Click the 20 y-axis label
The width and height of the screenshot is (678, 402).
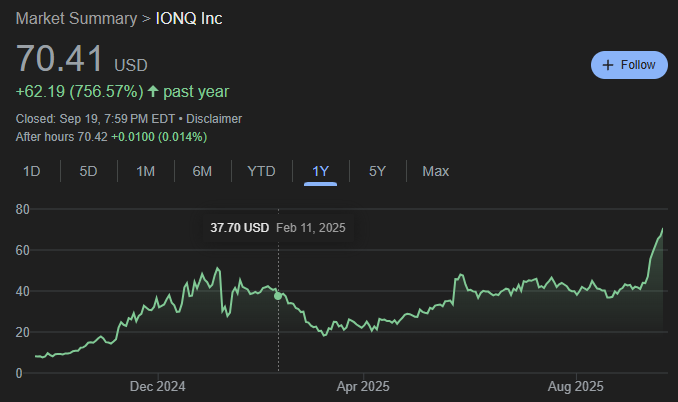click(22, 332)
